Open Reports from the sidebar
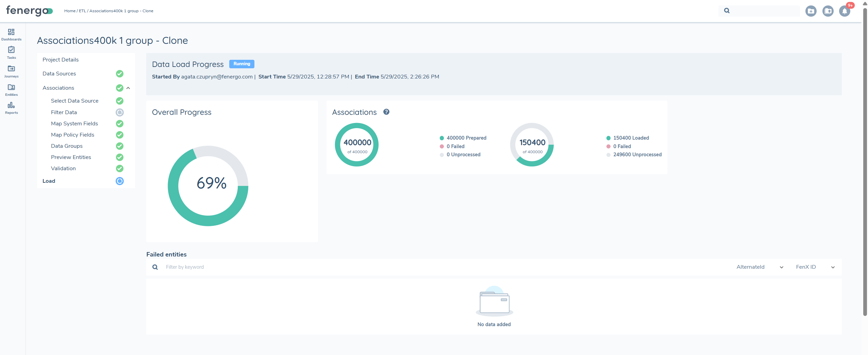 (x=11, y=108)
